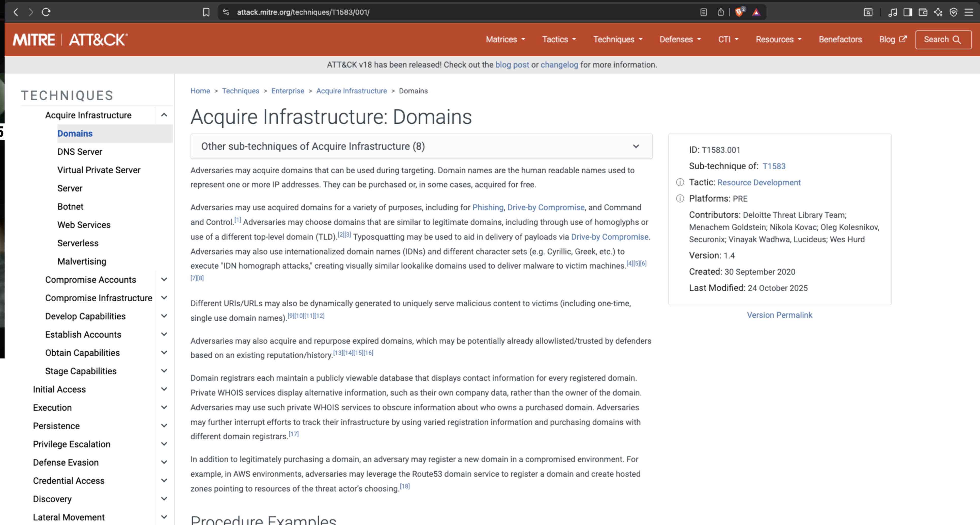Open the Techniques dropdown in the navbar

pos(618,40)
